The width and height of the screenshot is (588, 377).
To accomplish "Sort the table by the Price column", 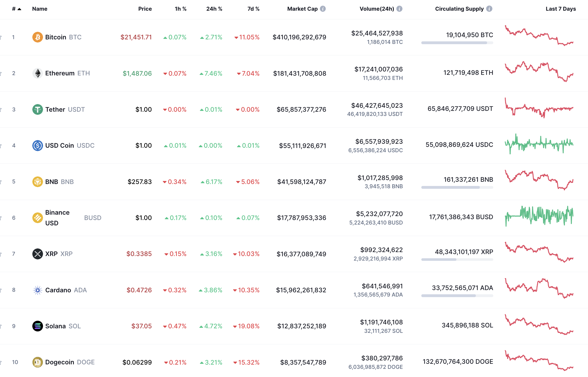I will pyautogui.click(x=145, y=9).
